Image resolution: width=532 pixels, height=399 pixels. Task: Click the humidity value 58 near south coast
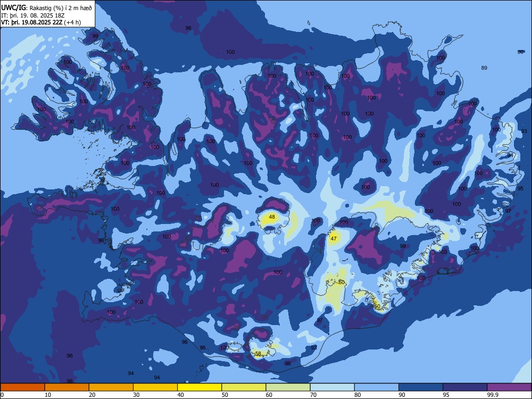click(258, 354)
